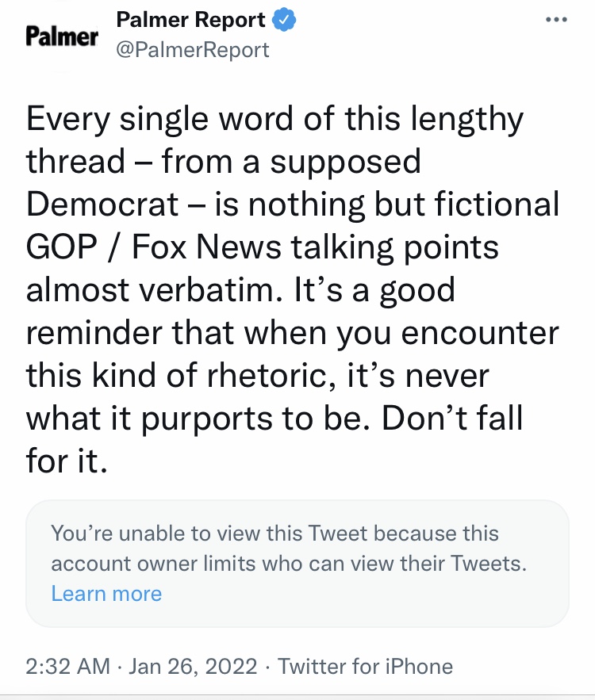The image size is (595, 700).
Task: Click the Palmer Report display name
Action: click(190, 20)
